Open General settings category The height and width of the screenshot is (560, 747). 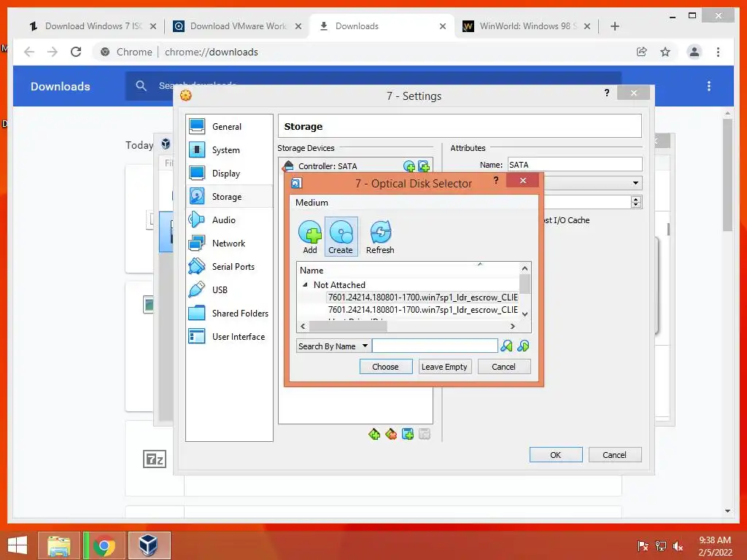pos(229,127)
